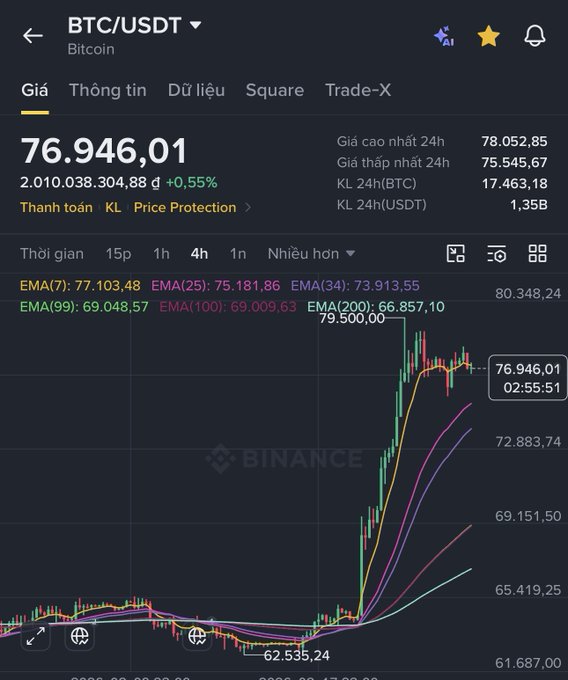568x680 pixels.
Task: Select the 4h timeframe
Action: pyautogui.click(x=199, y=254)
